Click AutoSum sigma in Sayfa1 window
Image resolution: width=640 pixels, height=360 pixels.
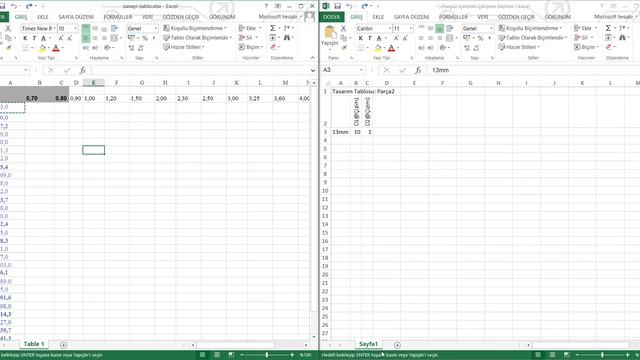point(608,28)
